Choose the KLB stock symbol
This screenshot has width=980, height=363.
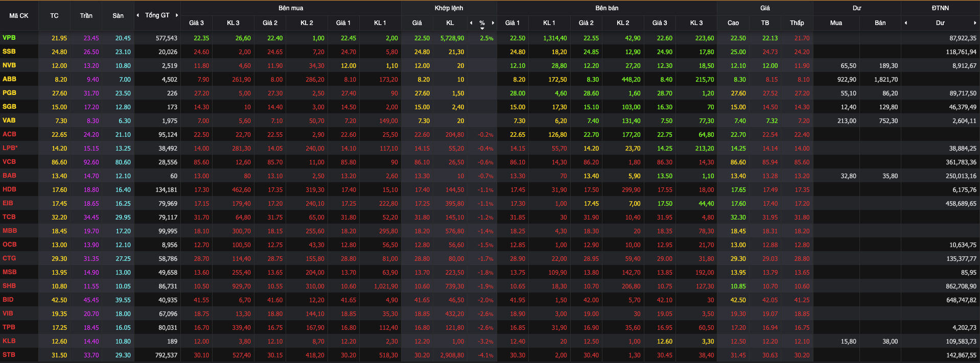pyautogui.click(x=9, y=341)
